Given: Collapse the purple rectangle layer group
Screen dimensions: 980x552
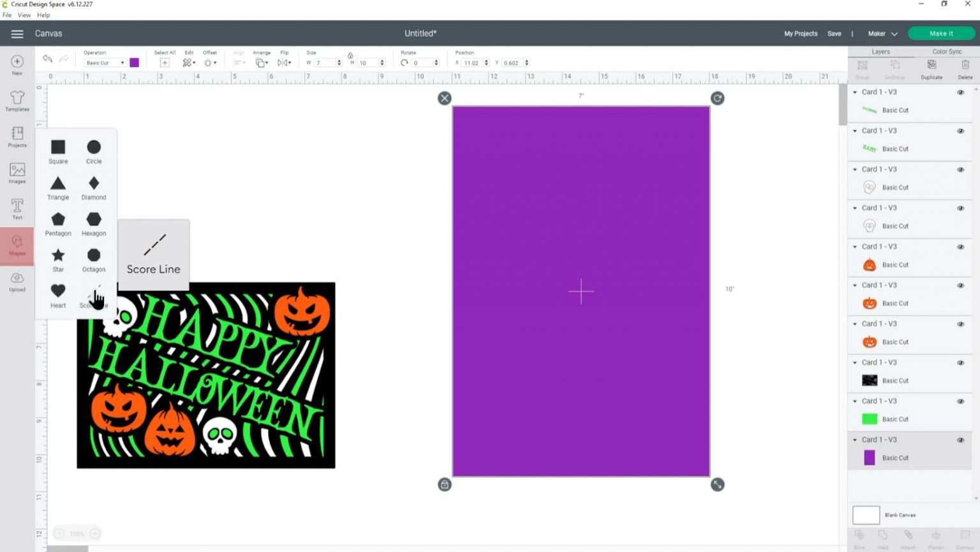Looking at the screenshot, I should [855, 440].
